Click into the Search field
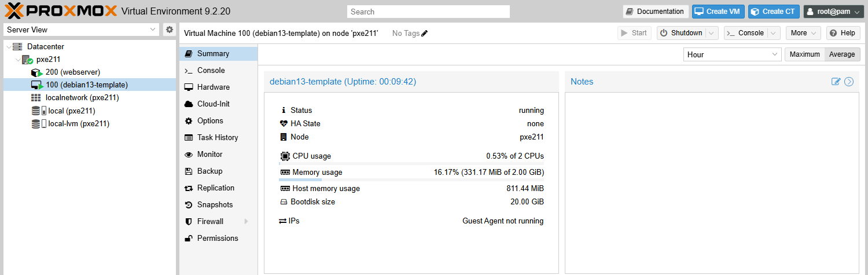This screenshot has height=275, width=868. click(x=428, y=12)
